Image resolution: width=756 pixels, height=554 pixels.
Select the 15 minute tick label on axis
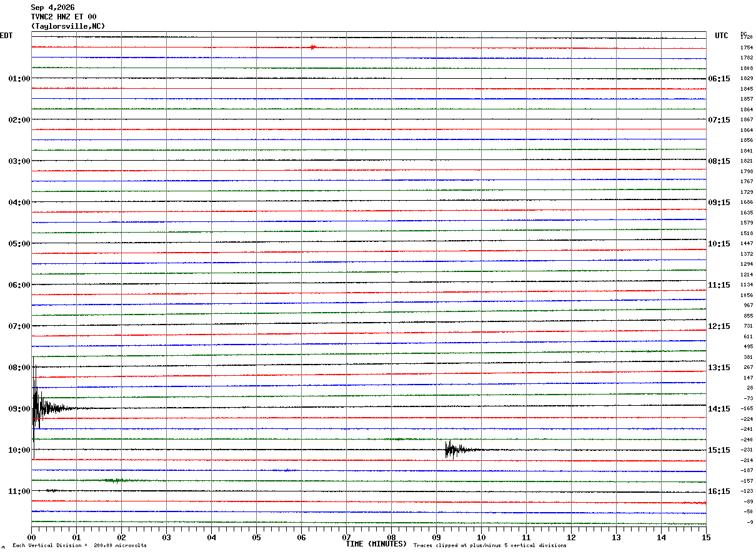[706, 537]
